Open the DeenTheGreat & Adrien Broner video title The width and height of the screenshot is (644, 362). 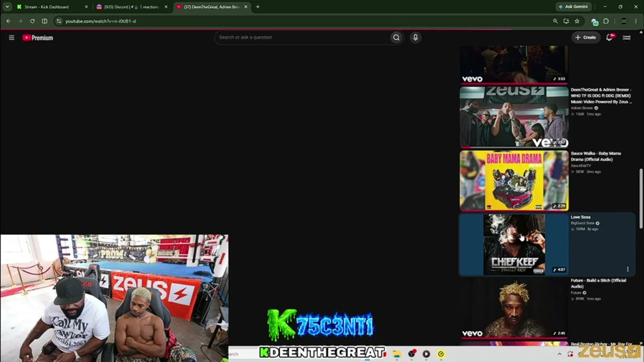601,96
